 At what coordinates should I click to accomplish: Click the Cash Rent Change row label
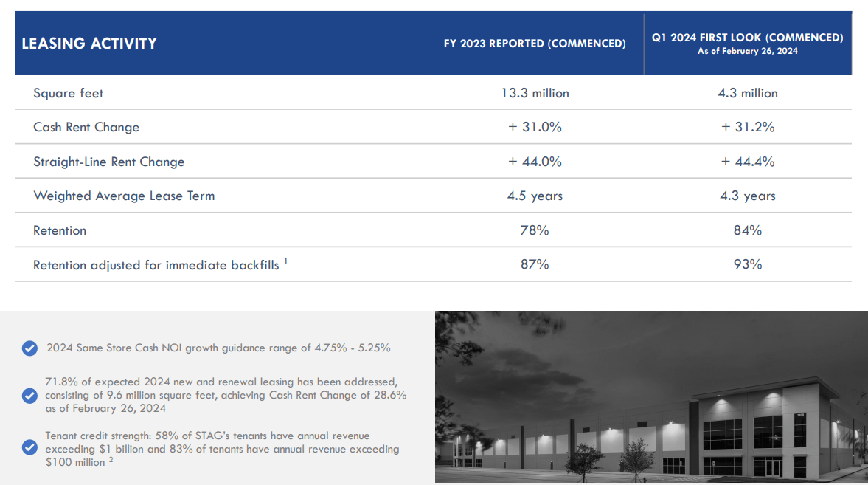pos(86,128)
